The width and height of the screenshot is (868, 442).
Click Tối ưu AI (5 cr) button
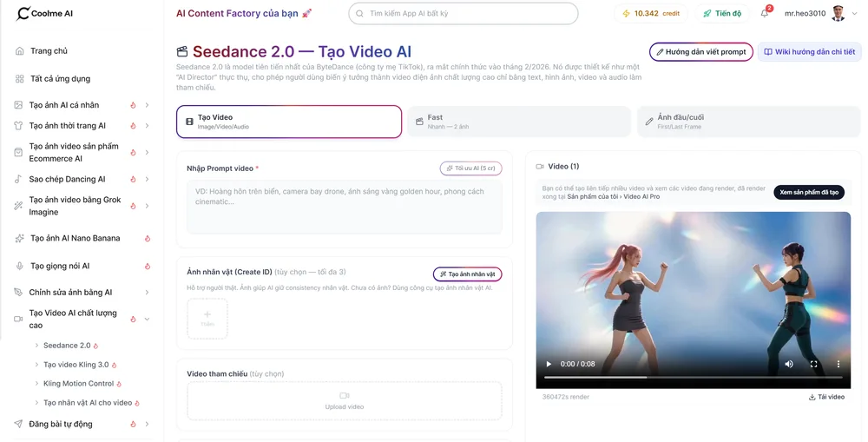pos(470,168)
